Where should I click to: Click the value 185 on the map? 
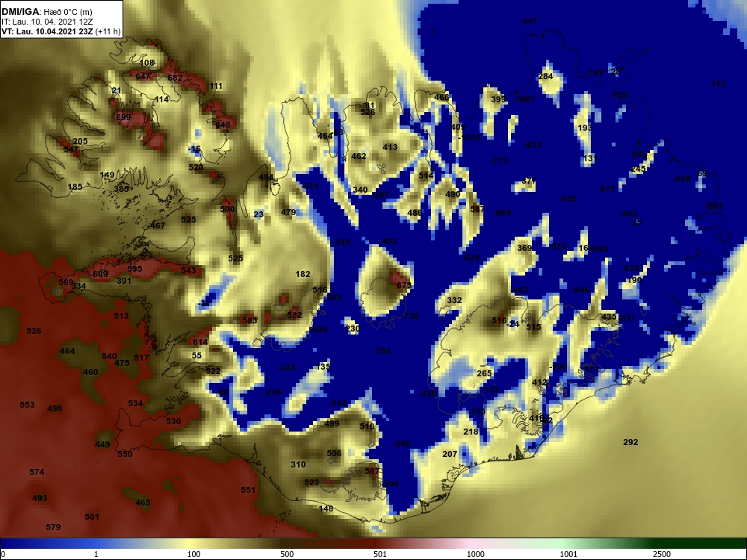click(75, 187)
